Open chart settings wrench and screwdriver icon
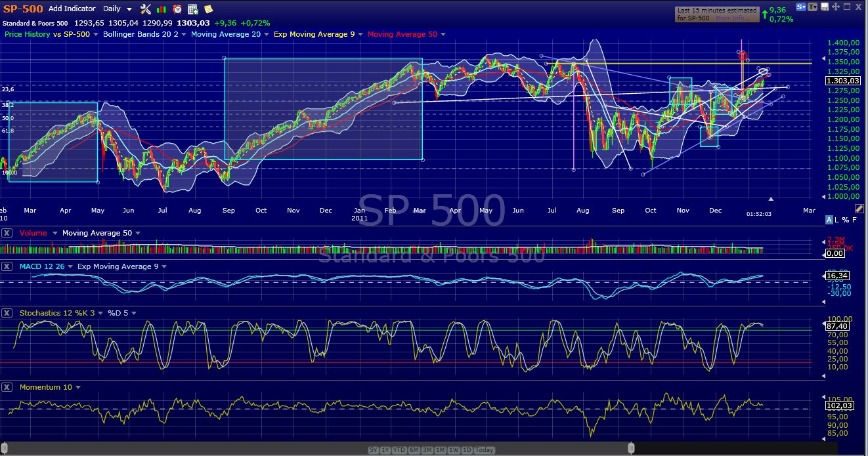The height and width of the screenshot is (456, 868). (146, 9)
